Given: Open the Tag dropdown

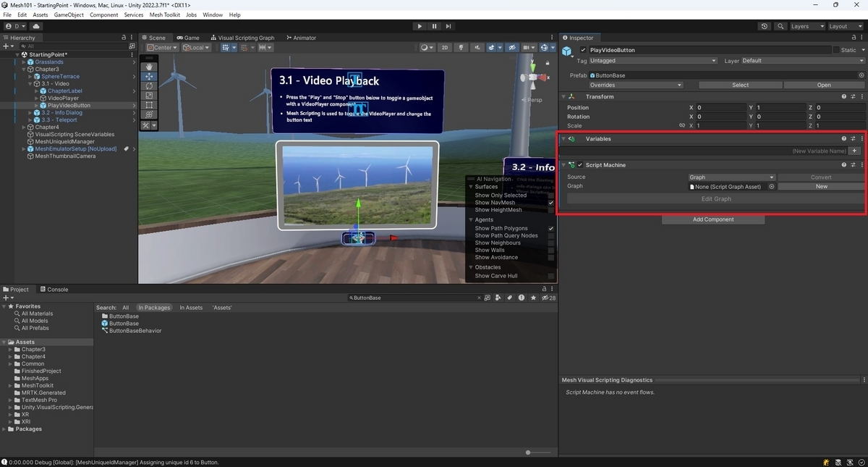Looking at the screenshot, I should pyautogui.click(x=653, y=61).
